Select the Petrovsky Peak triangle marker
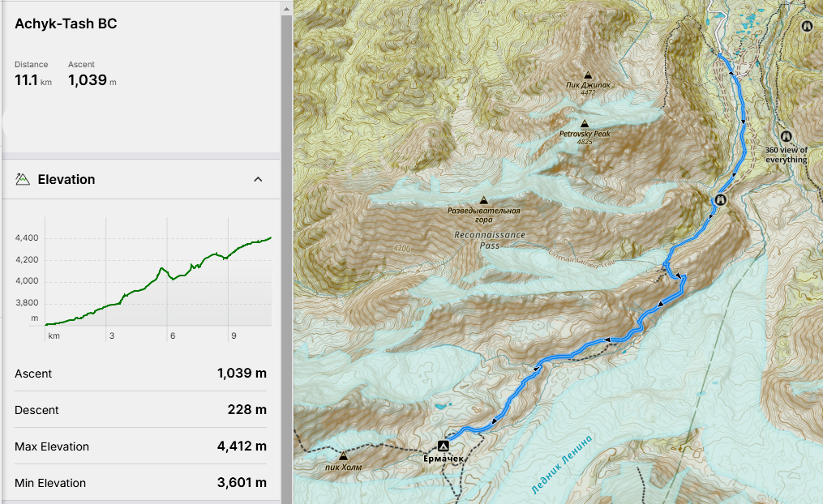823x504 pixels. pos(584,124)
